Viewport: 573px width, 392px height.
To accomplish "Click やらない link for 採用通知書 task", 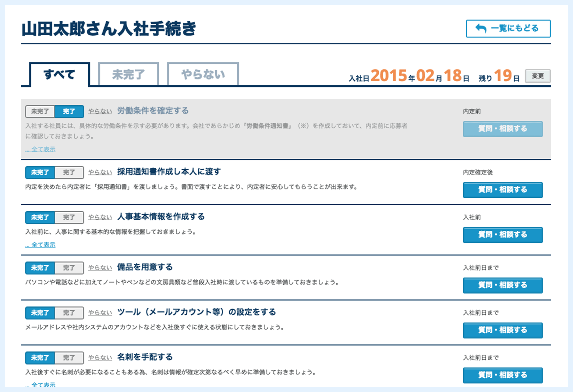I will tap(100, 172).
